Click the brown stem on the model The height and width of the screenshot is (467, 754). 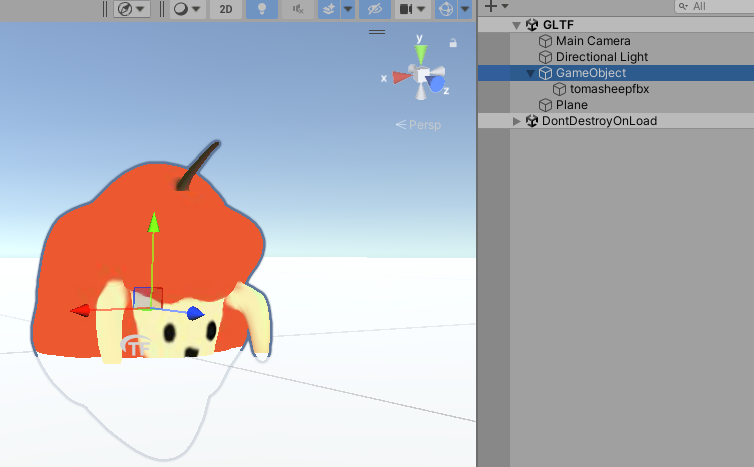tap(198, 166)
